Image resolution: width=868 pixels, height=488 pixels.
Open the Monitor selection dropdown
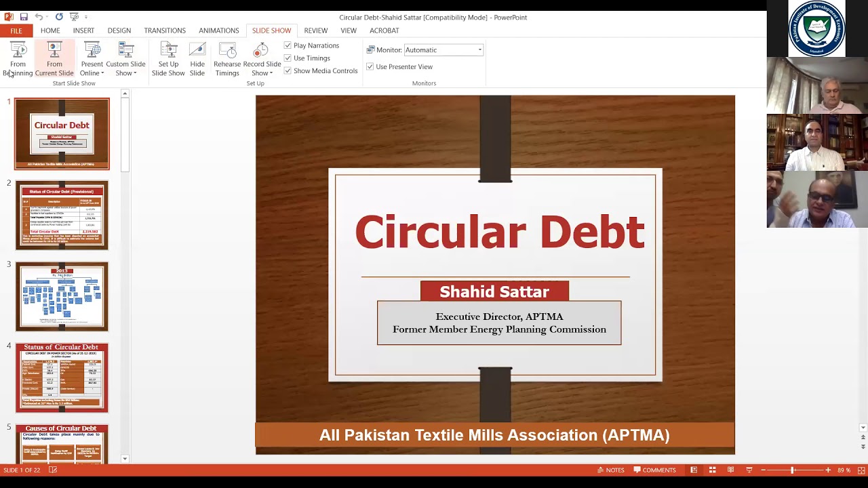(479, 50)
